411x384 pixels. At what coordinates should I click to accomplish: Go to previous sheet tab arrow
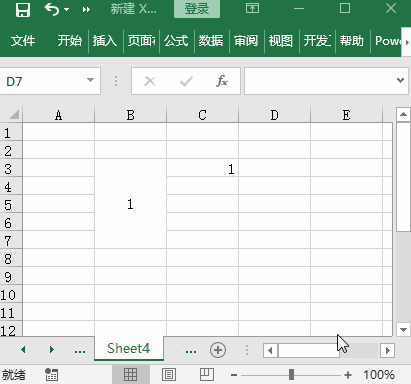pyautogui.click(x=23, y=350)
